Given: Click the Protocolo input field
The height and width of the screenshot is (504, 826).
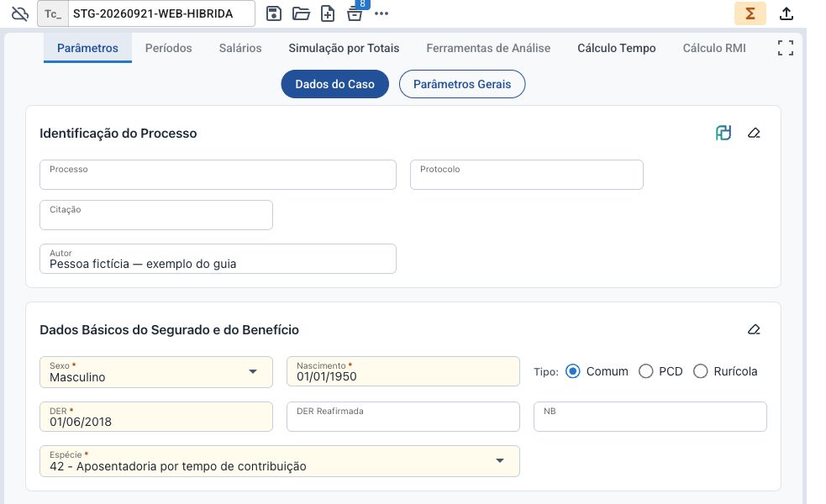Looking at the screenshot, I should point(527,175).
